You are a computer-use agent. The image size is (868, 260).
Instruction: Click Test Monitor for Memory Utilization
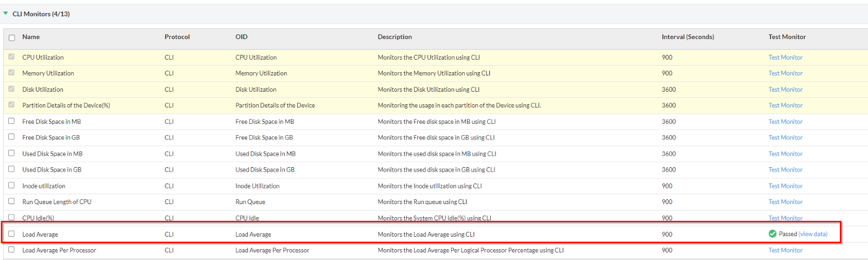[785, 73]
